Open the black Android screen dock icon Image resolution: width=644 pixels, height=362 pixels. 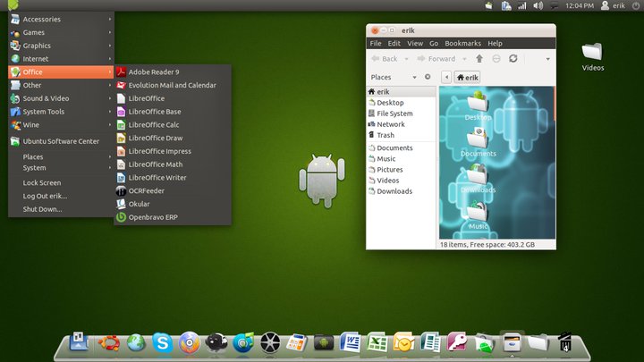tap(324, 342)
